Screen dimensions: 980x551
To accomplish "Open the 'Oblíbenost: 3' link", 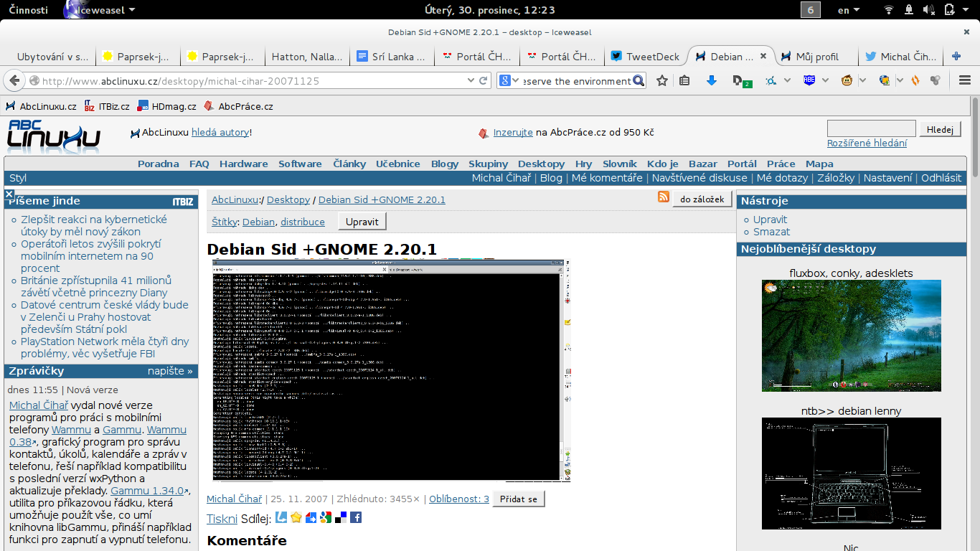I will pos(459,499).
